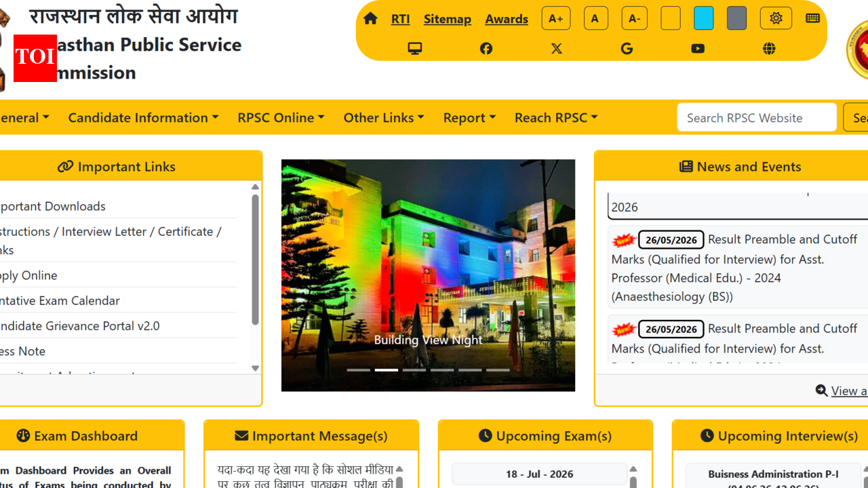
Task: Expand the General menu
Action: click(x=24, y=118)
